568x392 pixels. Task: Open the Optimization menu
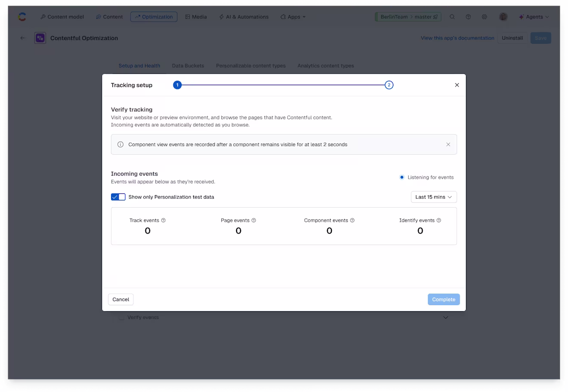click(x=154, y=17)
